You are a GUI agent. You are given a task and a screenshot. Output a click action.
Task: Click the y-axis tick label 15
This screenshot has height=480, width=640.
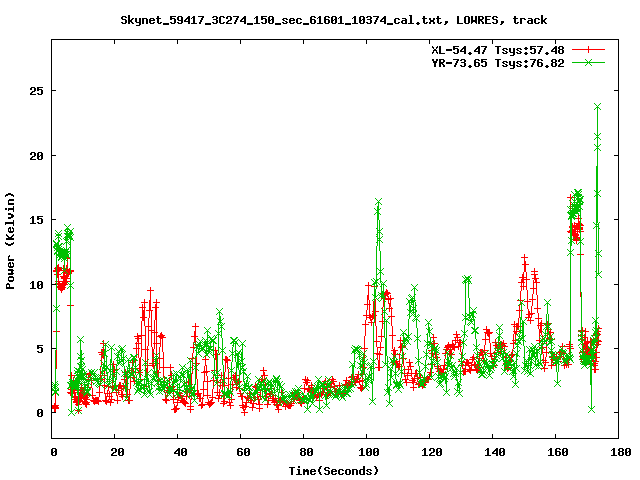click(x=36, y=220)
